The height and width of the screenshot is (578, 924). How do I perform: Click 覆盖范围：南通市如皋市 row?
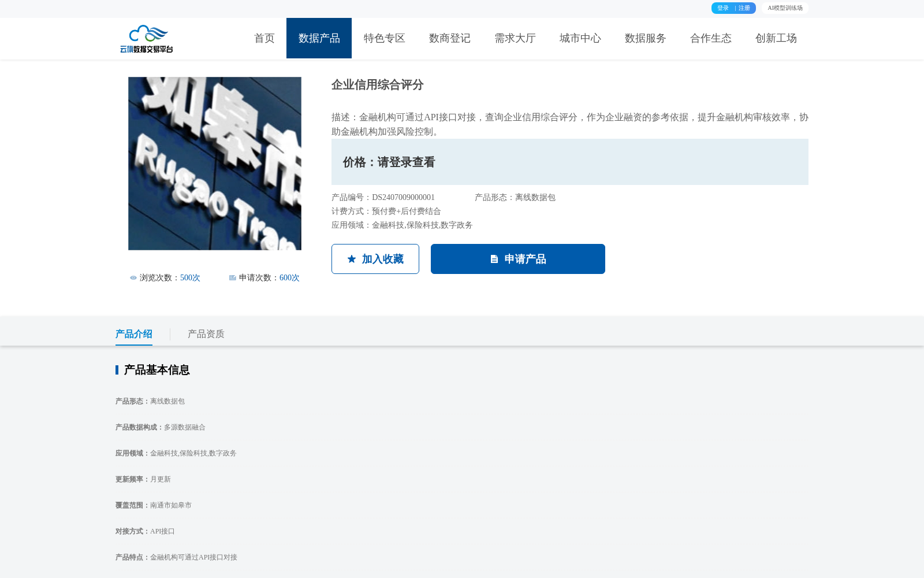(154, 505)
